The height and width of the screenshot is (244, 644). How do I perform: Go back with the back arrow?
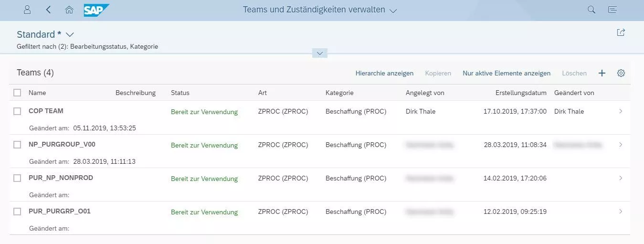[48, 10]
